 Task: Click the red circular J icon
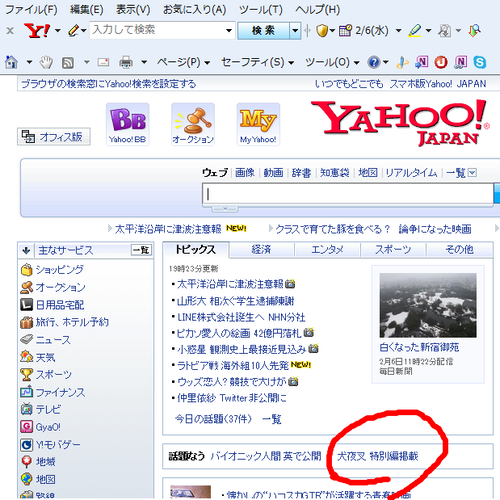click(441, 62)
